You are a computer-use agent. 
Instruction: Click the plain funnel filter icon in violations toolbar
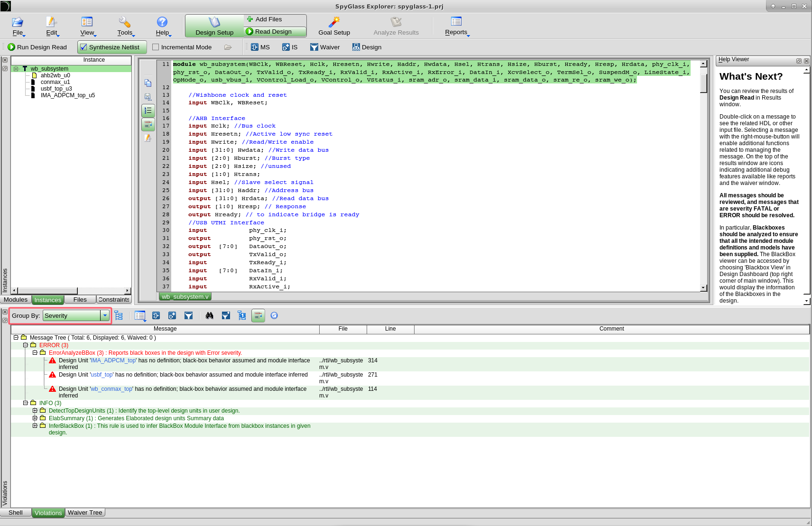coord(188,315)
